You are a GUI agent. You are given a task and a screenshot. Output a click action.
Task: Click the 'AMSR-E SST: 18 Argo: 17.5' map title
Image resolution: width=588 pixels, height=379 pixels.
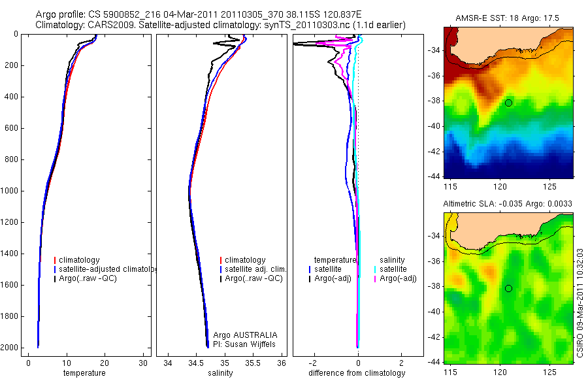pos(507,18)
